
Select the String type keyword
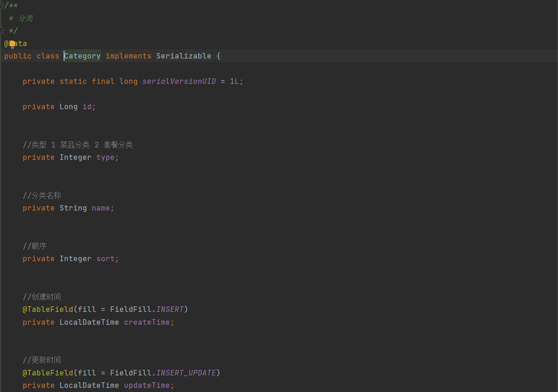pyautogui.click(x=73, y=208)
